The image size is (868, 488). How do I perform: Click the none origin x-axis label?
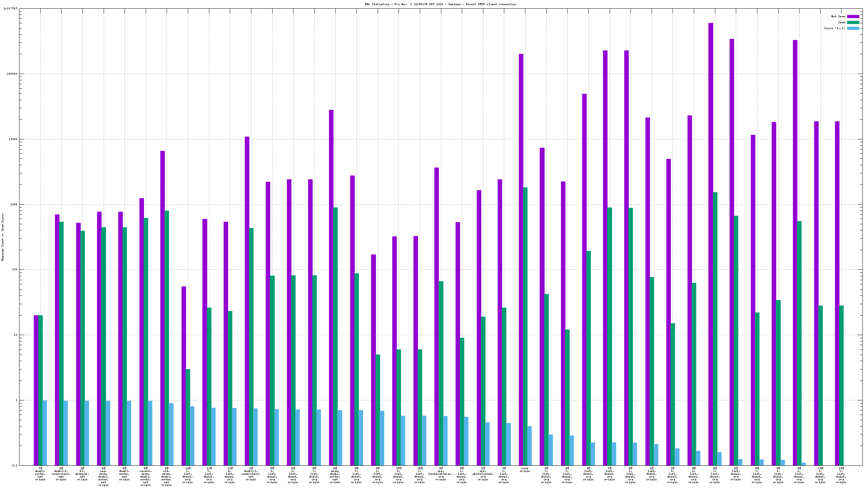coord(525,470)
